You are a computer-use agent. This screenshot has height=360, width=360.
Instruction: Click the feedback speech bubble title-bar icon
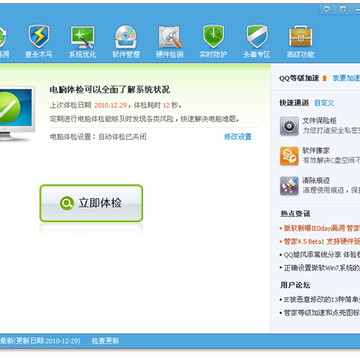327,9
